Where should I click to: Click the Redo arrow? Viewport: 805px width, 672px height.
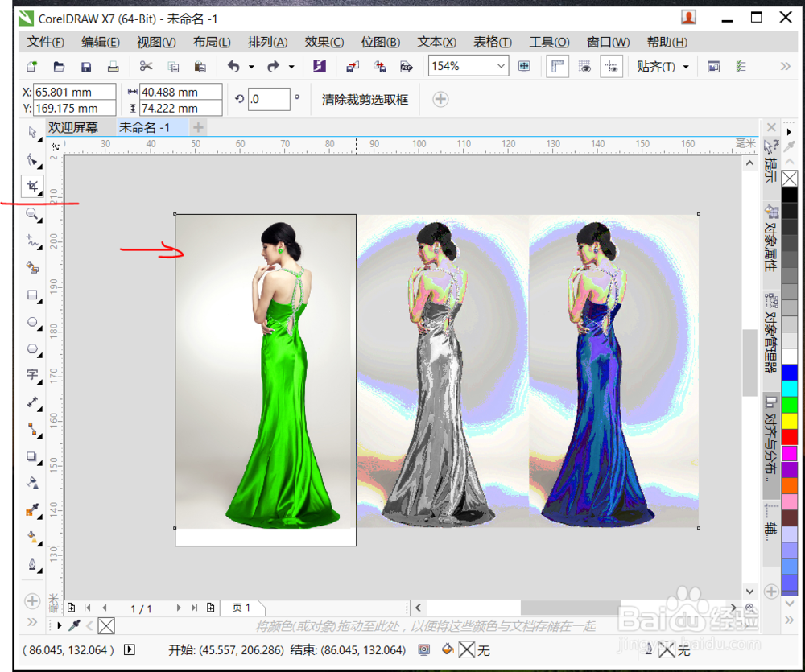[x=273, y=66]
